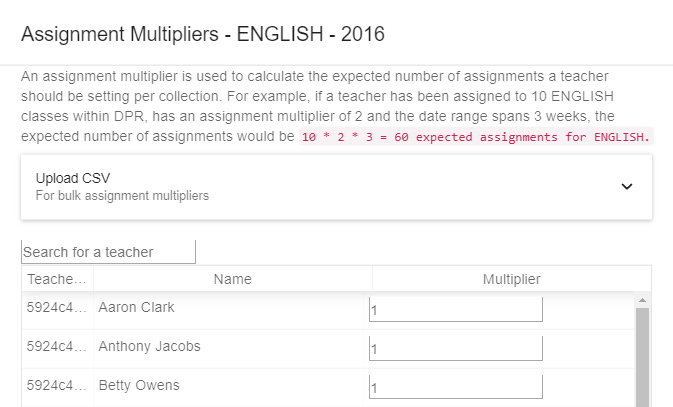Click the teacher ID cell beside Anthony Jacobs
Viewport: 673px width, 407px height.
[x=57, y=346]
